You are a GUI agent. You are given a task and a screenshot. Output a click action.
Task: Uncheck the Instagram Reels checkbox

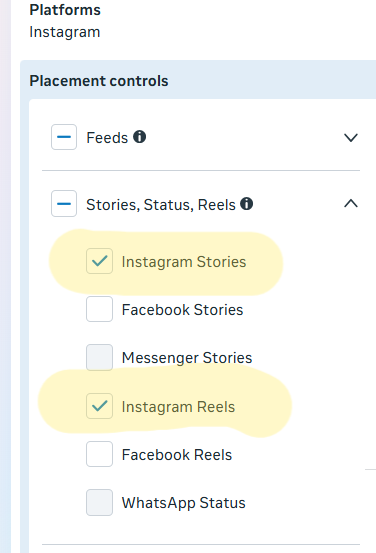(99, 406)
